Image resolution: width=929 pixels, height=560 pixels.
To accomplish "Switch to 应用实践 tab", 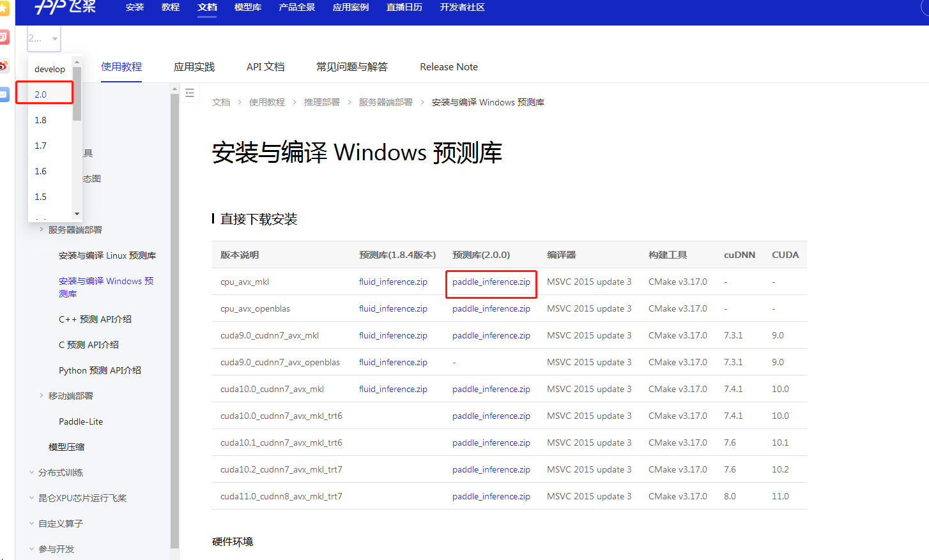I will pos(194,66).
